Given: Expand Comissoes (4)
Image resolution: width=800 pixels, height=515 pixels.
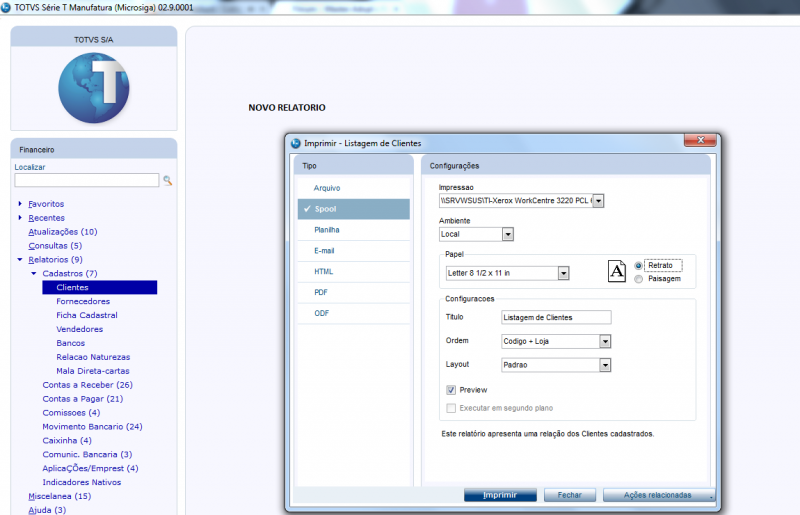Looking at the screenshot, I should coord(71,412).
